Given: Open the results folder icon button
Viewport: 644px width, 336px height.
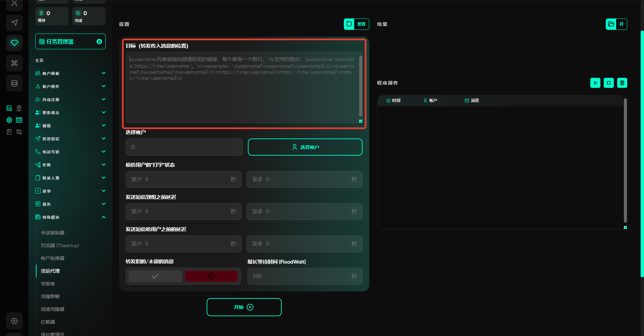Looking at the screenshot, I should (x=611, y=24).
